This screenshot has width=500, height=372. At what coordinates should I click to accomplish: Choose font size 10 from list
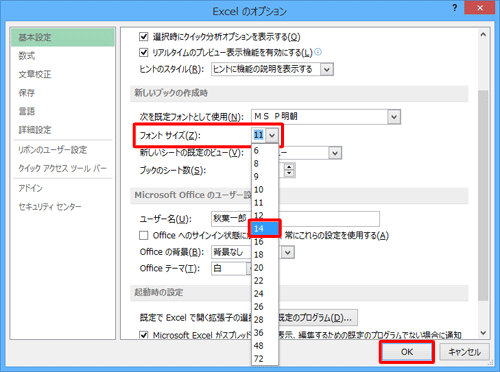click(x=265, y=189)
